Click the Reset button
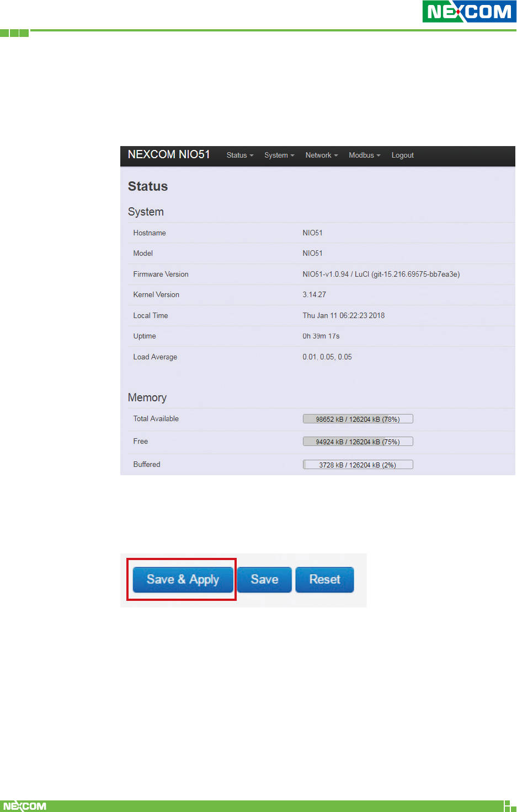517x812 pixels. pyautogui.click(x=324, y=579)
